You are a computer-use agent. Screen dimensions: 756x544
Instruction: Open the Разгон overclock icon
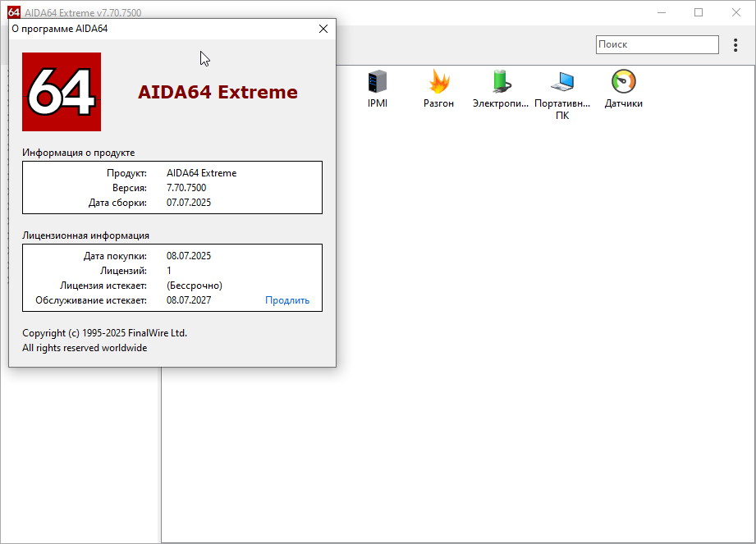(x=439, y=82)
